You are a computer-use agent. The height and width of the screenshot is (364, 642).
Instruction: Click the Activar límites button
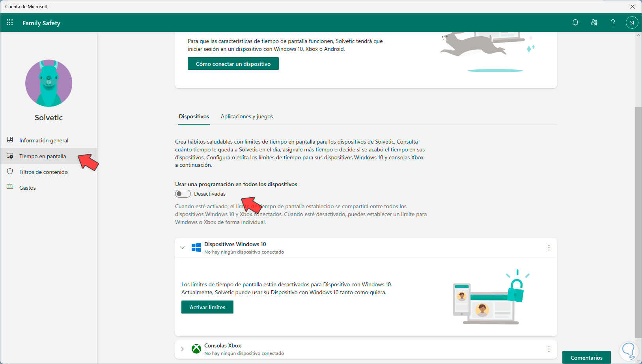click(207, 307)
